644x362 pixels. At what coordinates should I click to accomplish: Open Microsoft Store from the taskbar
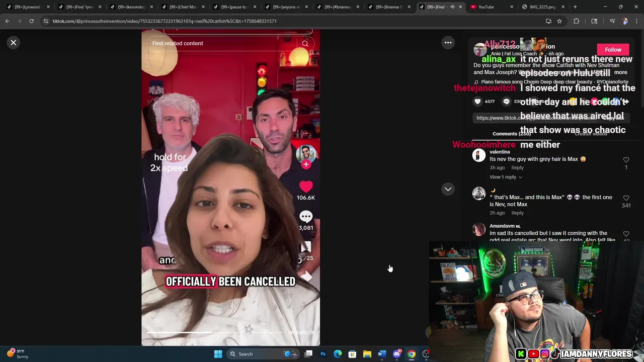click(352, 354)
